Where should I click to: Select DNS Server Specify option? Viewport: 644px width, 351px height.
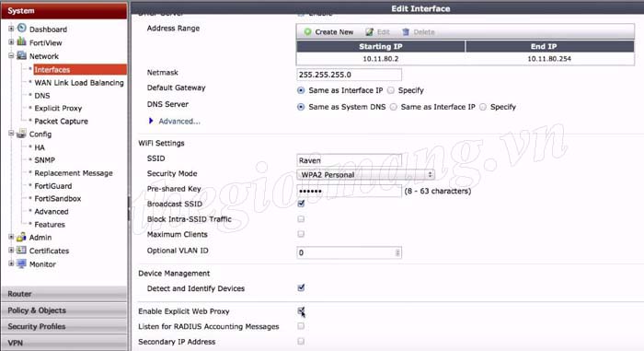(x=483, y=107)
